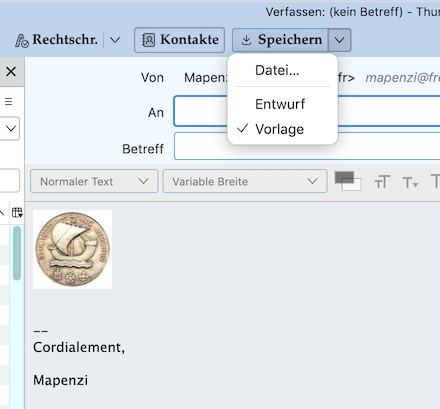Open the Variable Breite font dropdown
The image size is (440, 409).
point(245,181)
